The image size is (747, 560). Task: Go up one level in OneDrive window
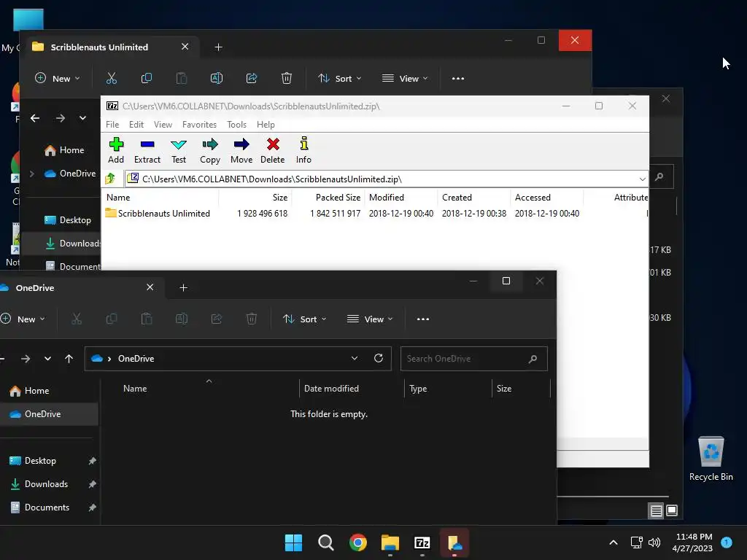(69, 359)
